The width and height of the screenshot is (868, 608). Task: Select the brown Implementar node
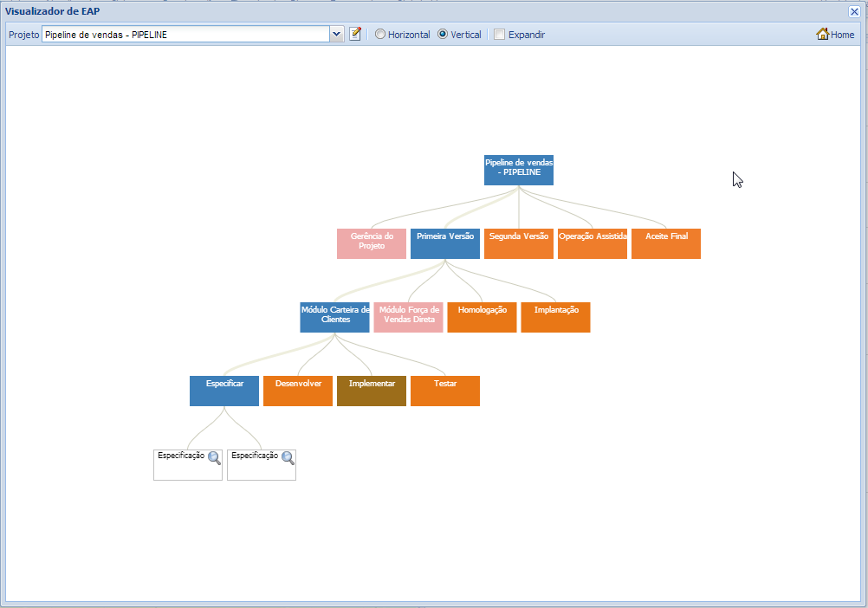(372, 391)
